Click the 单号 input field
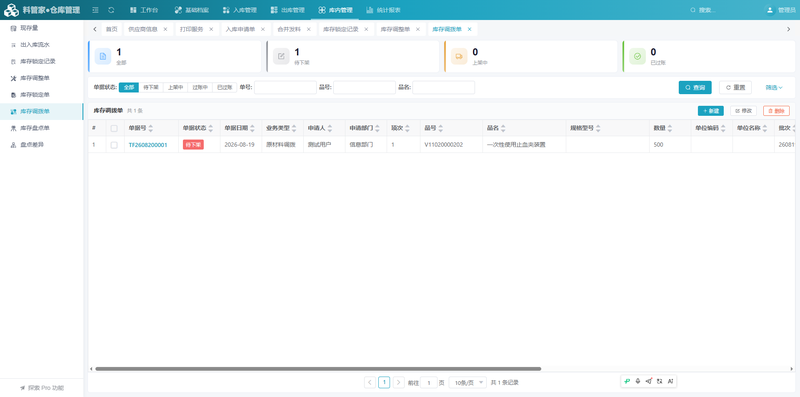Viewport: 800px width, 397px height. click(285, 87)
